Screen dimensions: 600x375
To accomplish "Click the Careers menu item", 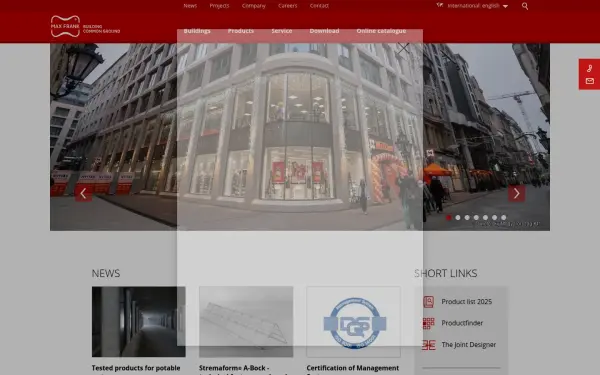I will point(288,6).
